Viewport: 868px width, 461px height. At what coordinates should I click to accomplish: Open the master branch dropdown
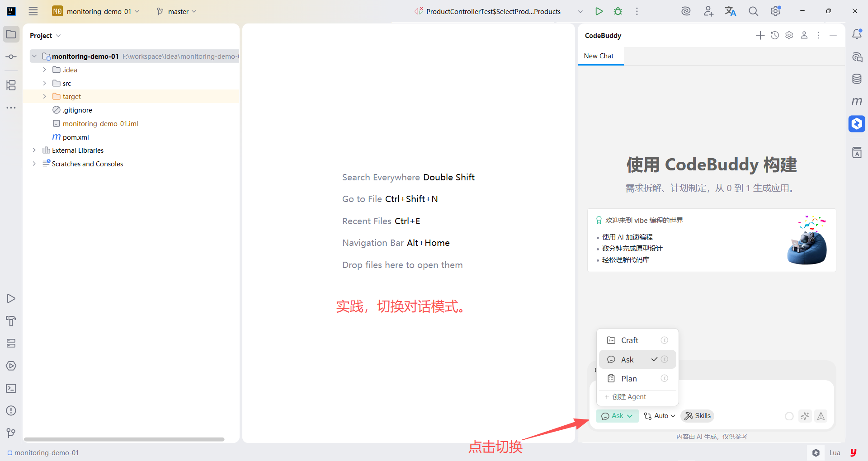click(176, 11)
